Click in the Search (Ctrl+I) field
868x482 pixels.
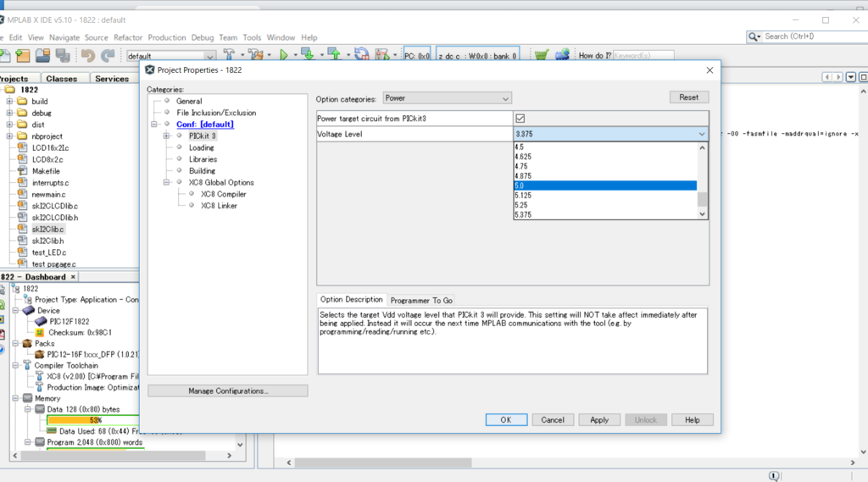tap(814, 36)
